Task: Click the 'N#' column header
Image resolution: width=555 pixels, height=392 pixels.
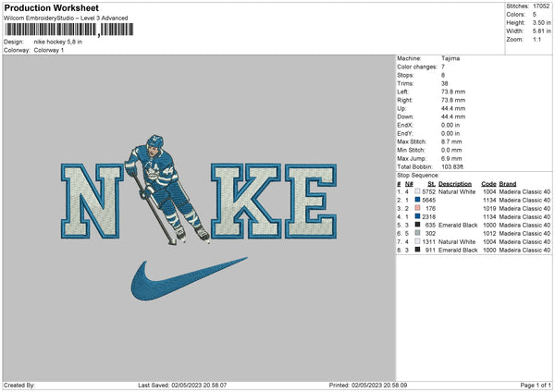Action: (x=409, y=184)
